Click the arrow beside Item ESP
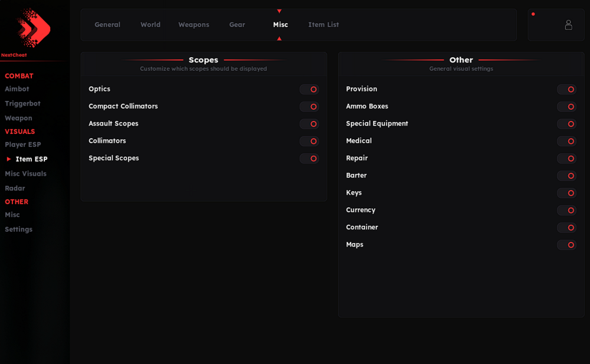590x364 pixels. tap(9, 159)
